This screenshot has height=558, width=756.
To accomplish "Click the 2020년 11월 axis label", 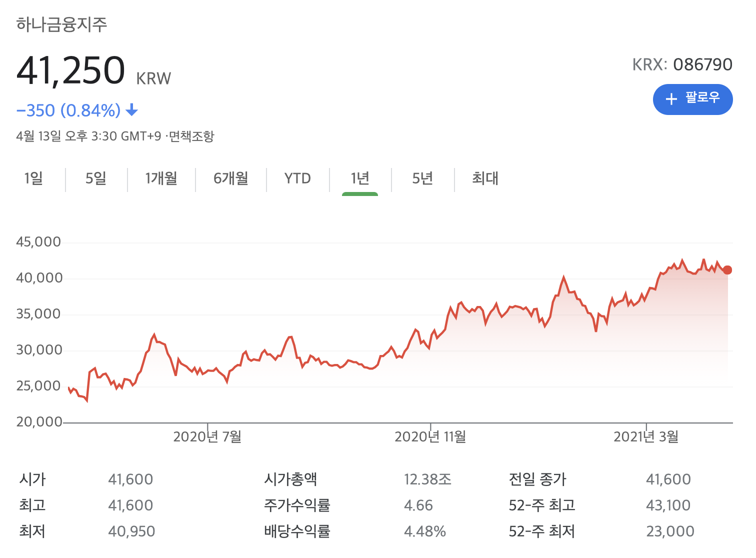I will (430, 437).
